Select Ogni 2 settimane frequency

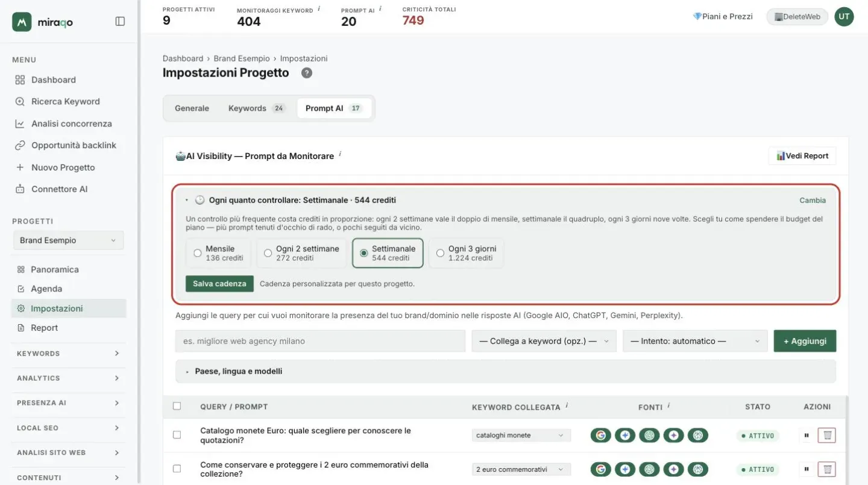pyautogui.click(x=301, y=253)
